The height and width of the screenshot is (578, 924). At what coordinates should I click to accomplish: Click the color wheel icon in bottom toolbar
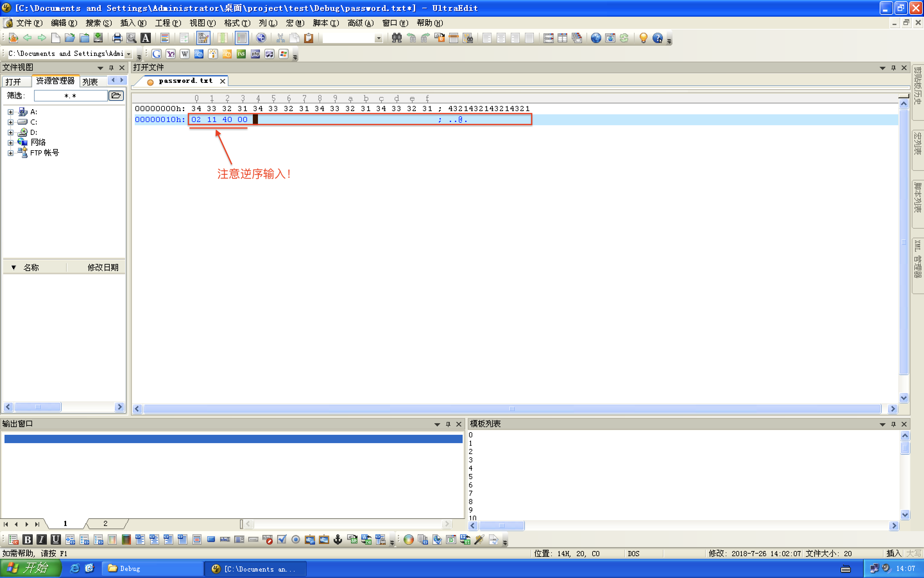point(408,539)
